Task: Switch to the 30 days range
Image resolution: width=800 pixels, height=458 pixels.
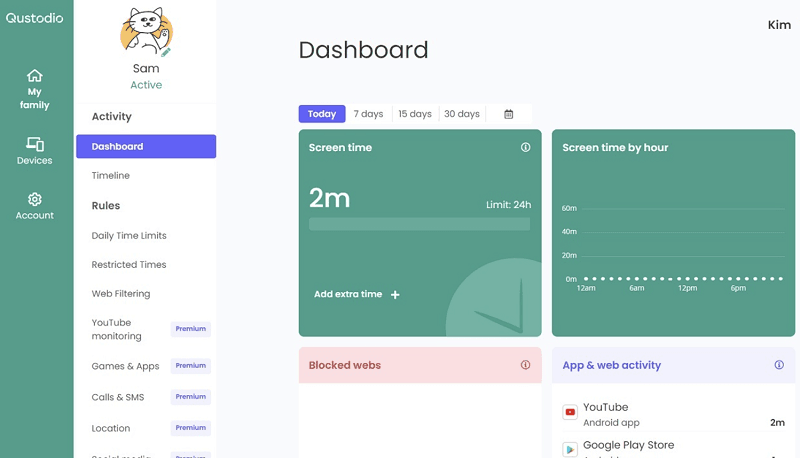Action: [x=462, y=114]
